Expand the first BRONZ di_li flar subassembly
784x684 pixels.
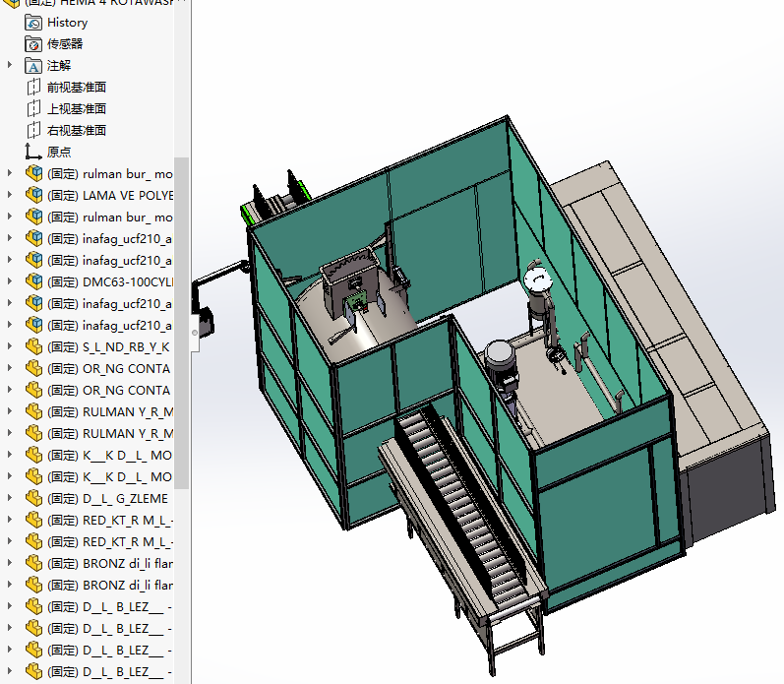[x=9, y=563]
